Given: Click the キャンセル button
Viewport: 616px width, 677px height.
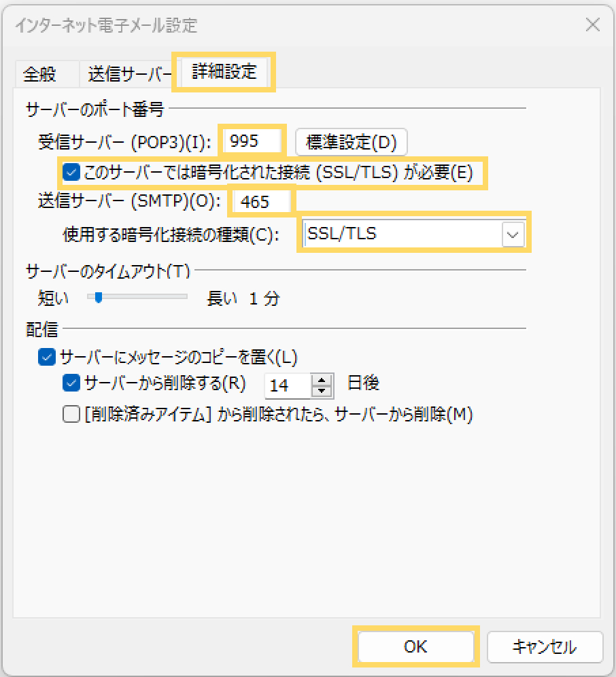Looking at the screenshot, I should tap(544, 646).
